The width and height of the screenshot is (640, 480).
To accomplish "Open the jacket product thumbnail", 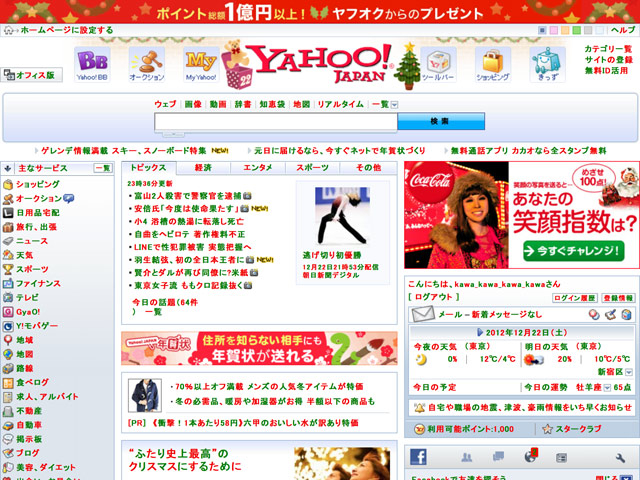I will click(x=145, y=396).
